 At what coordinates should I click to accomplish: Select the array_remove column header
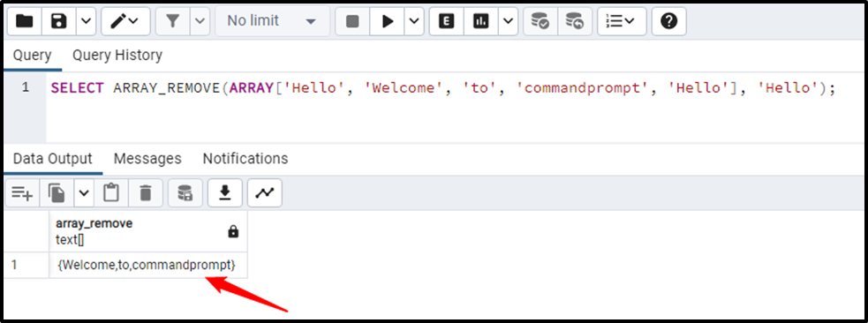tap(147, 231)
